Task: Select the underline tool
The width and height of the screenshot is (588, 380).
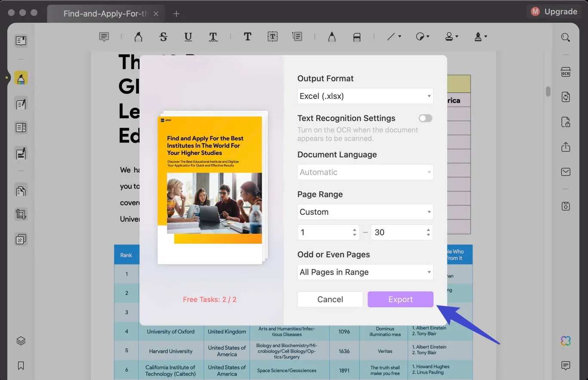Action: click(188, 37)
